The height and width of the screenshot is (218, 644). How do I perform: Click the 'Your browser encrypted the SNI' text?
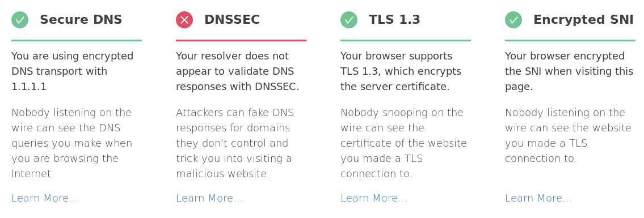pyautogui.click(x=569, y=71)
